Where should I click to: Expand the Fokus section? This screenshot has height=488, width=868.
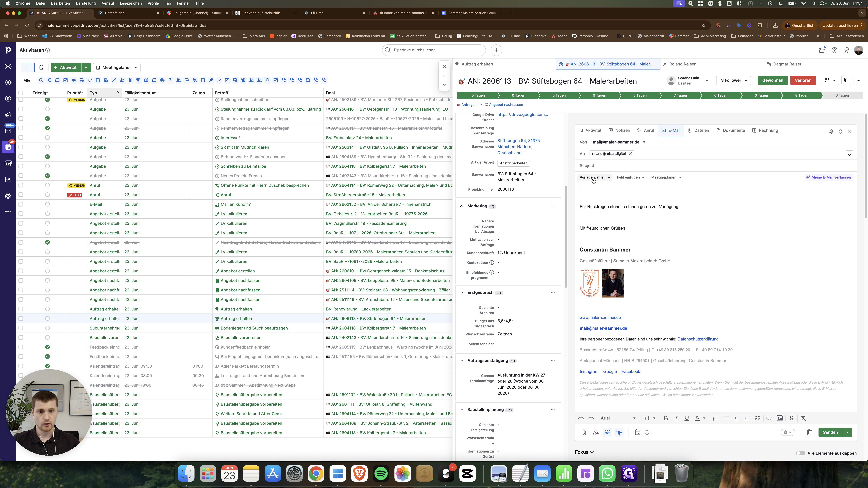(584, 452)
